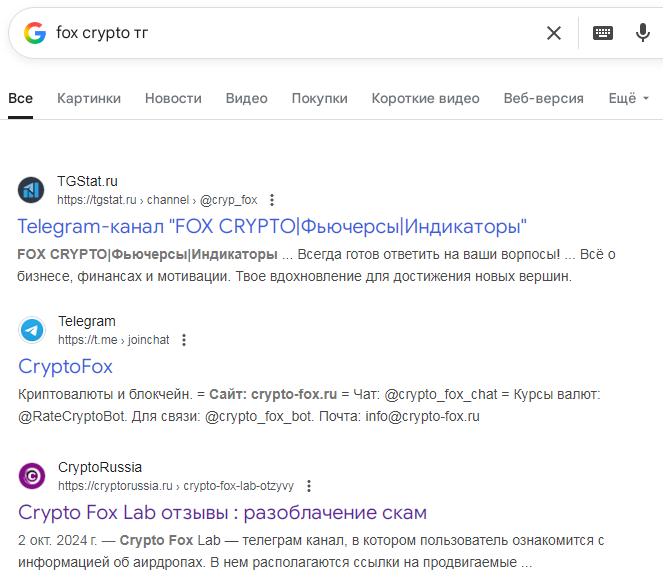Click the 'информацией об аирдропах' snippet text
The image size is (663, 587).
[111, 562]
